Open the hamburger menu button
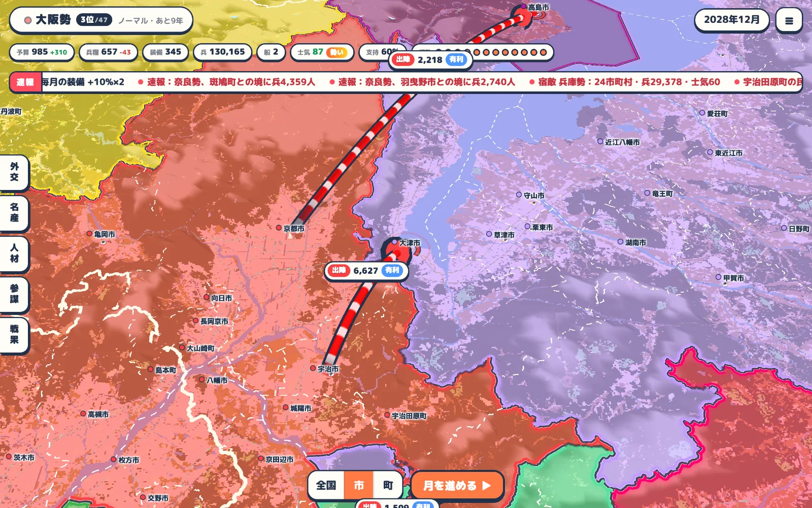 pyautogui.click(x=789, y=21)
